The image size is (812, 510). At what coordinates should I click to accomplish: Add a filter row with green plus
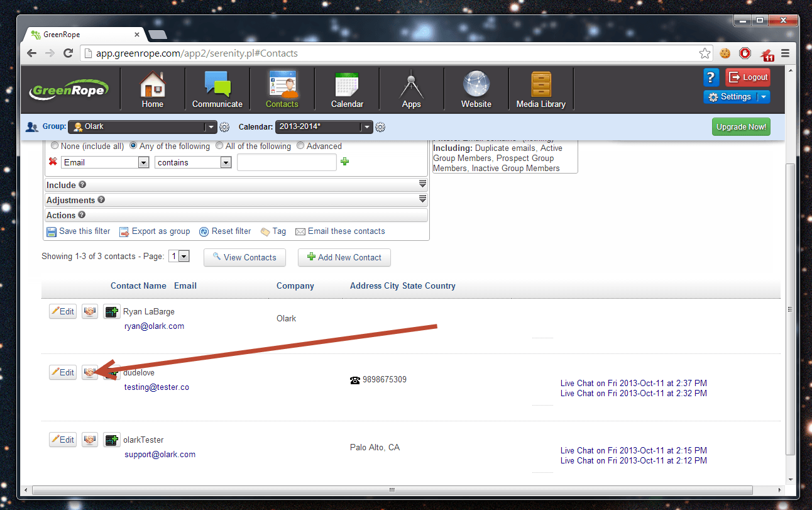click(344, 162)
